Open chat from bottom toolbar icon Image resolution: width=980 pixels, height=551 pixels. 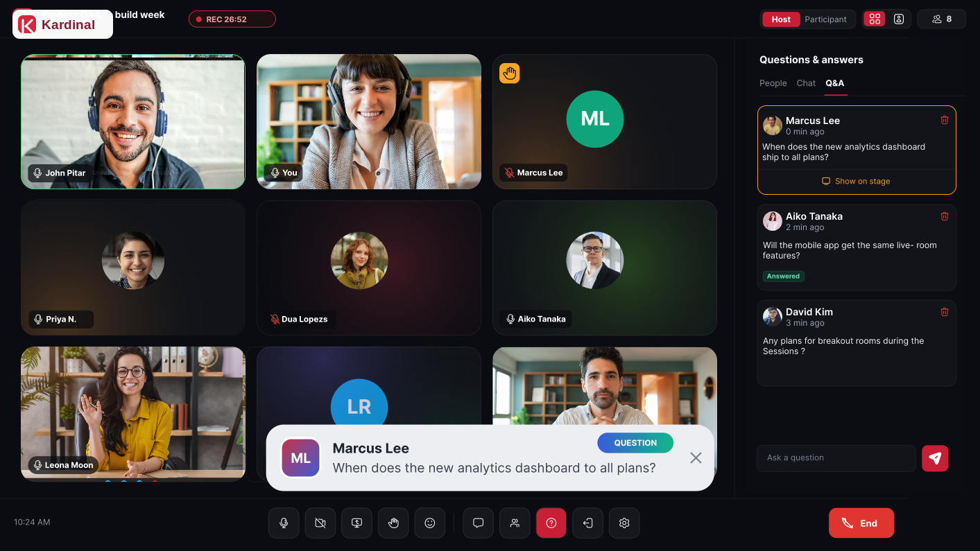478,523
